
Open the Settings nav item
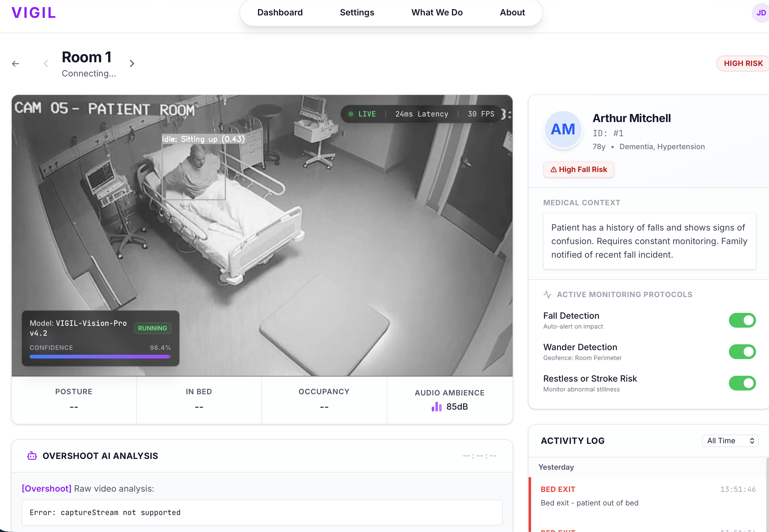(357, 12)
